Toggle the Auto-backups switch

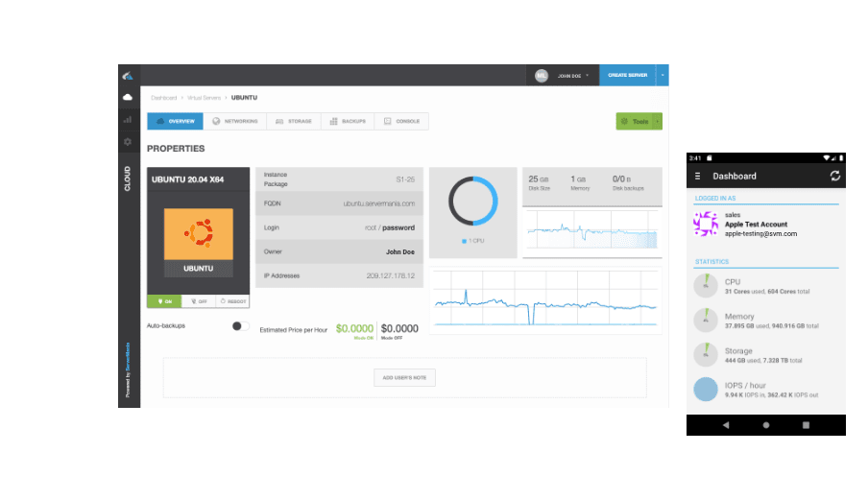240,326
